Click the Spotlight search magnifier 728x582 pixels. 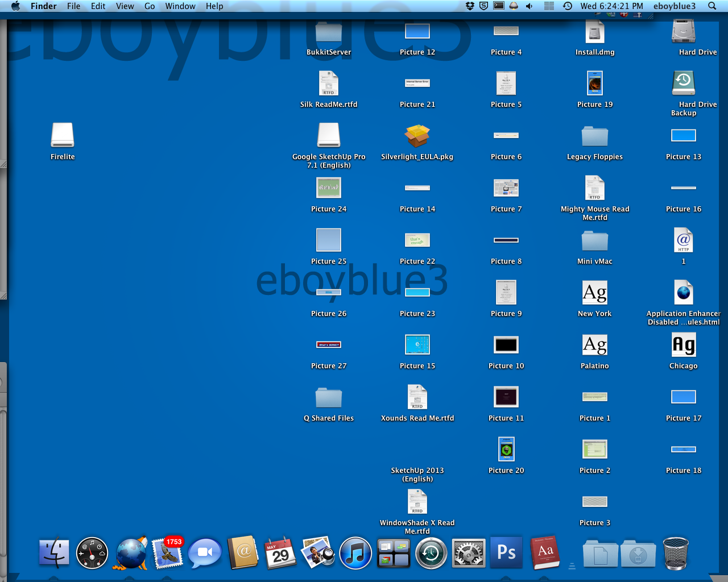712,6
